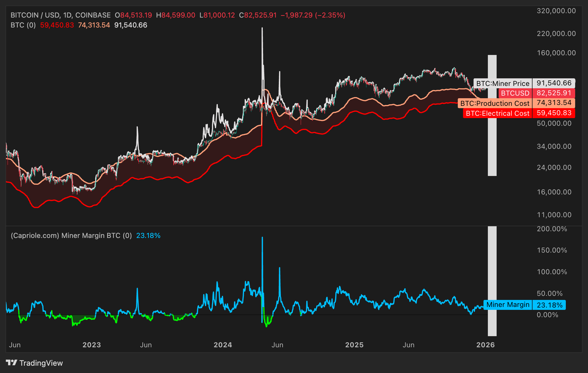The height and width of the screenshot is (373, 588).
Task: Click the COINBASE exchange name in legend
Action: (x=93, y=15)
